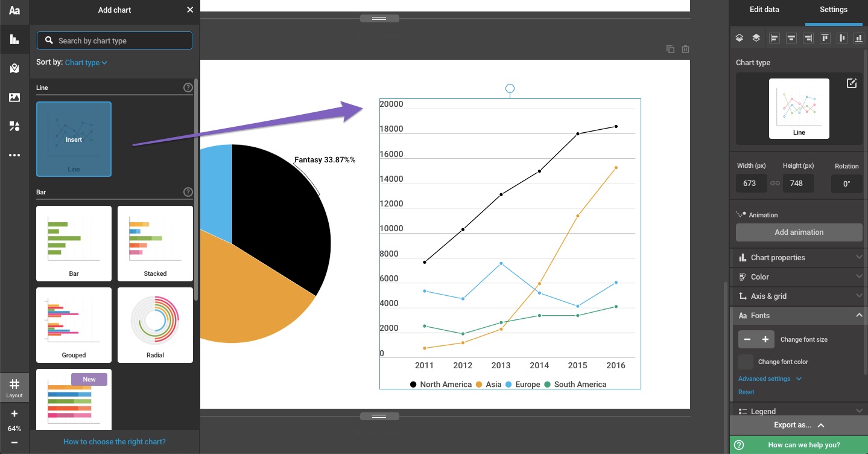
Task: Open the Add text (Aa) sidebar tool
Action: tap(14, 10)
